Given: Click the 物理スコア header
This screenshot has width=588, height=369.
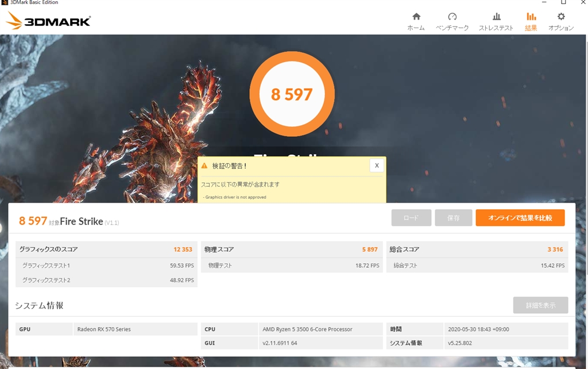Looking at the screenshot, I should click(219, 249).
